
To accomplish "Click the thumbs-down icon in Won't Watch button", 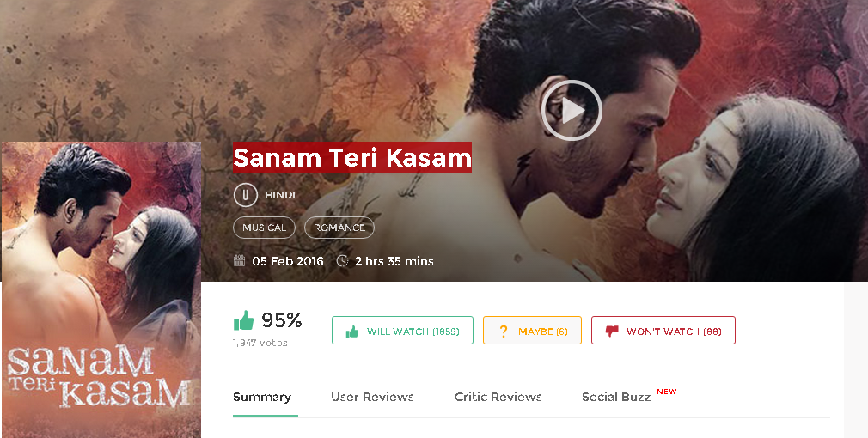I will click(x=612, y=332).
